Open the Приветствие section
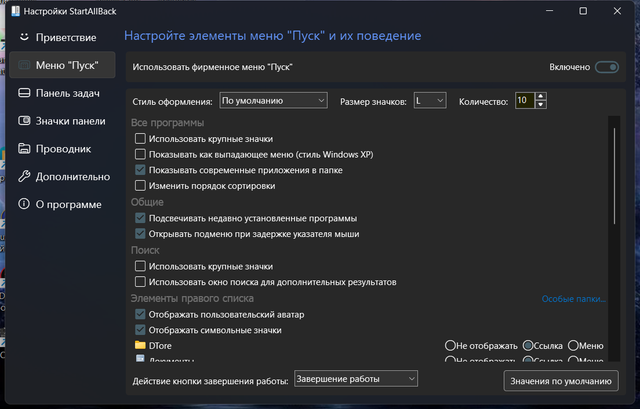The width and height of the screenshot is (640, 409). 62,37
